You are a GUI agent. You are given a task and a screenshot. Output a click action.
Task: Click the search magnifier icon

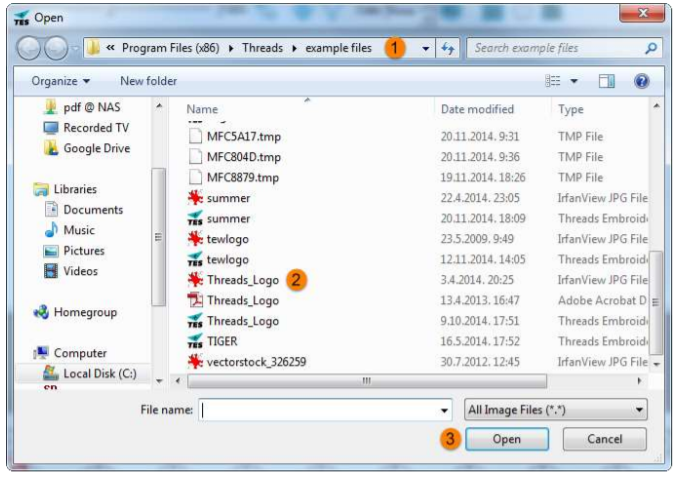tap(651, 48)
